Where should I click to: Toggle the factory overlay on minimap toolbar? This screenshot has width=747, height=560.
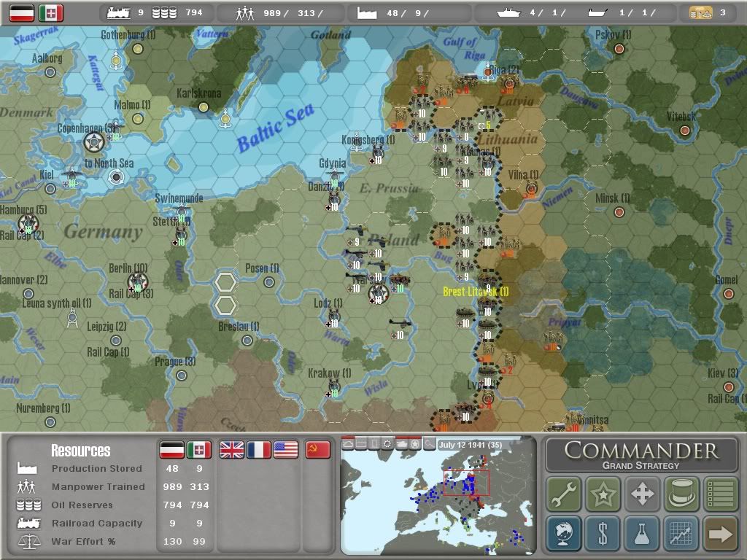click(x=361, y=444)
